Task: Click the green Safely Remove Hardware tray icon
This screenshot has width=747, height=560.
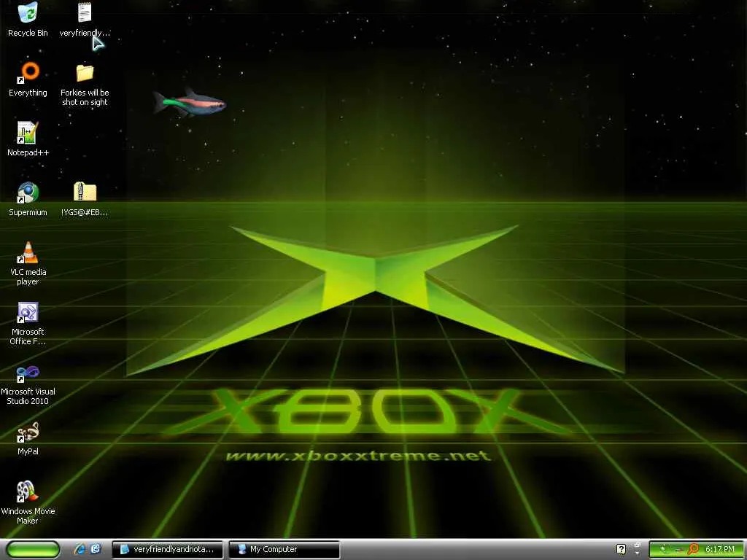Action: [x=662, y=550]
